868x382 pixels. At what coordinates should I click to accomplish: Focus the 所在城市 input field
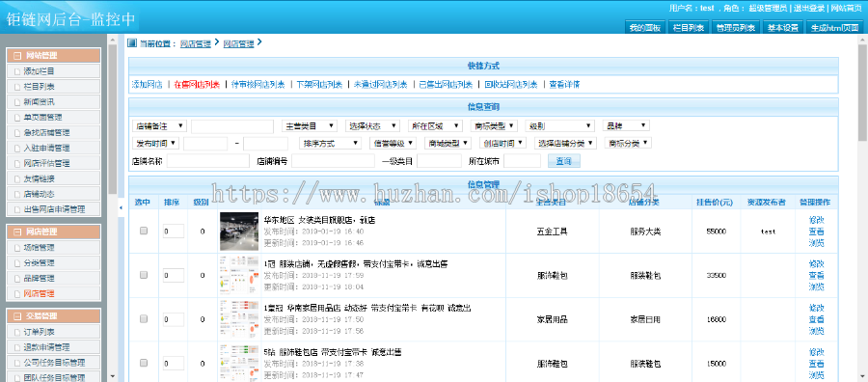pyautogui.click(x=522, y=161)
